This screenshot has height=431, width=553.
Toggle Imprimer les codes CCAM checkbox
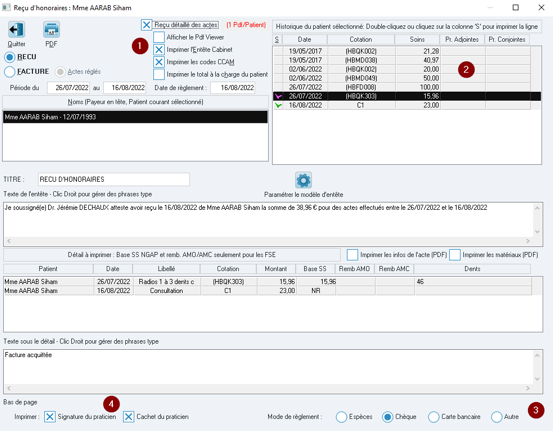coord(159,62)
